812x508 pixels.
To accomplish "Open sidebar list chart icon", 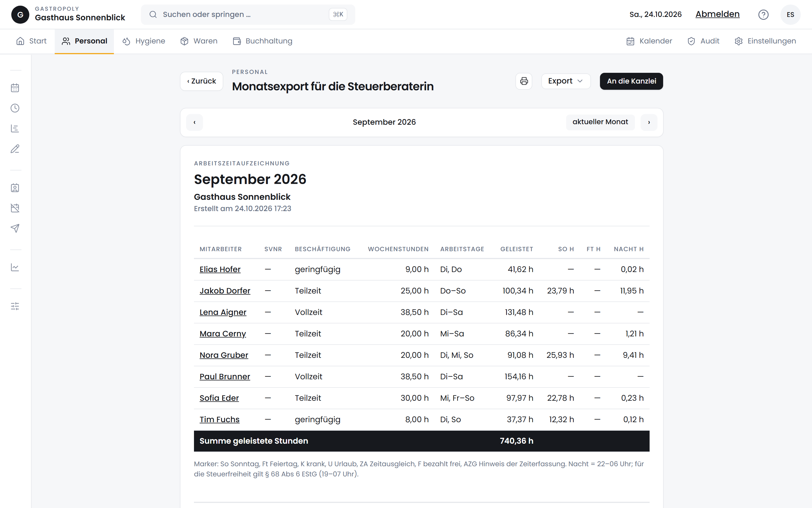I will coord(15,128).
